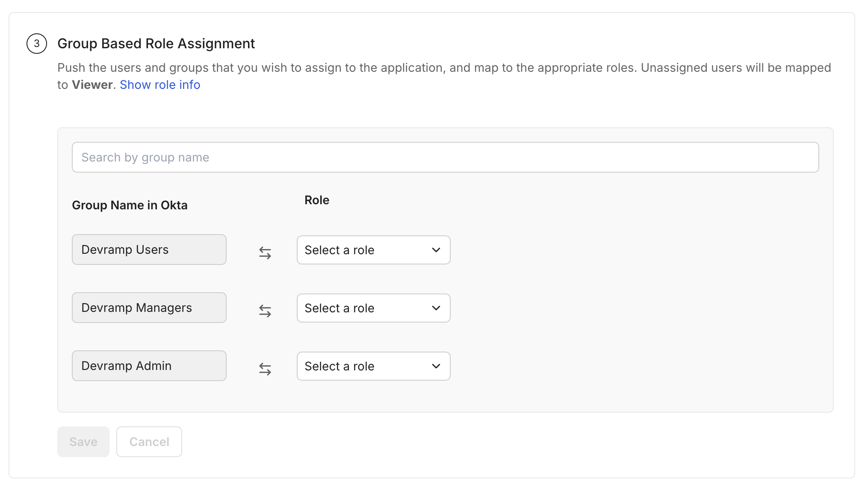Click the chevron on Devramp Admin role selector
The height and width of the screenshot is (499, 868).
(436, 366)
